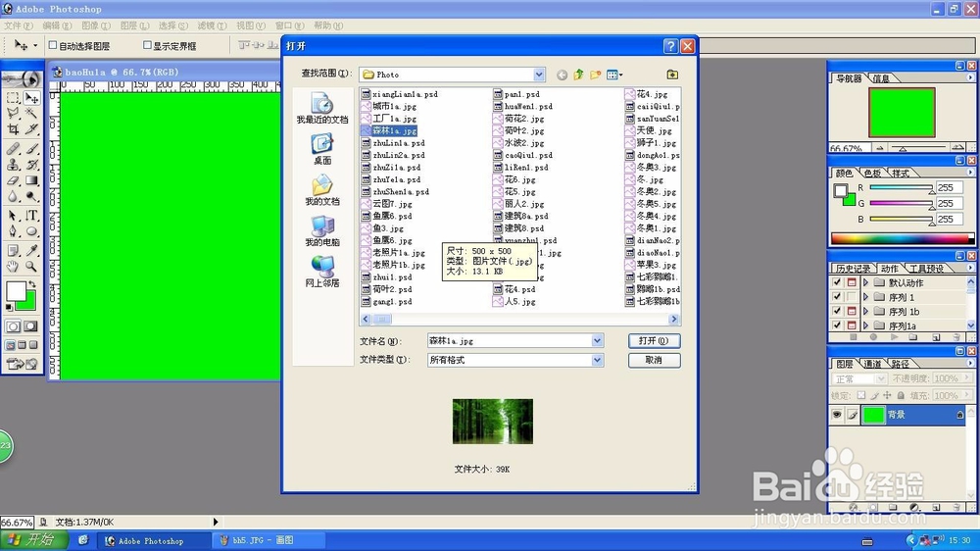The image size is (980, 551).
Task: Select the Brush tool
Action: click(x=31, y=149)
